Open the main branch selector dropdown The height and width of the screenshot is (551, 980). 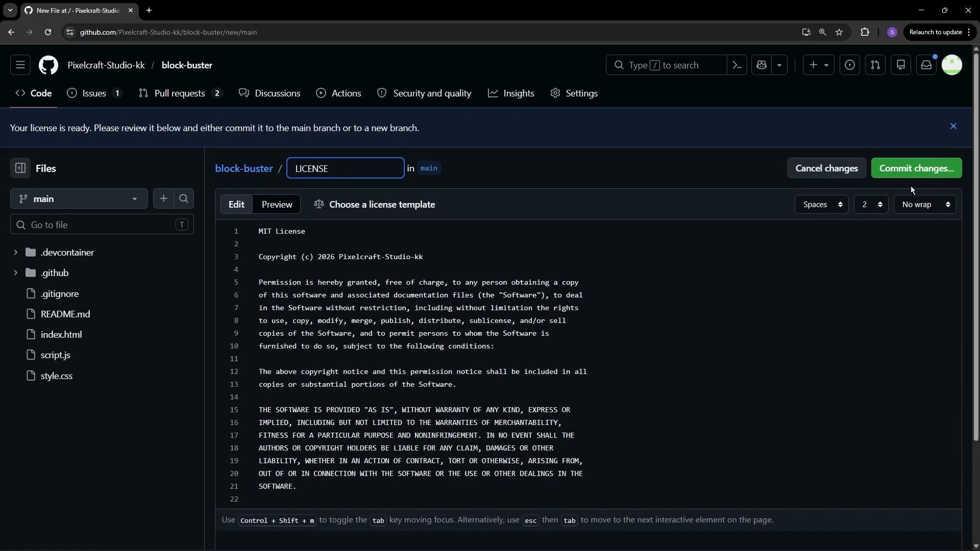click(x=79, y=199)
